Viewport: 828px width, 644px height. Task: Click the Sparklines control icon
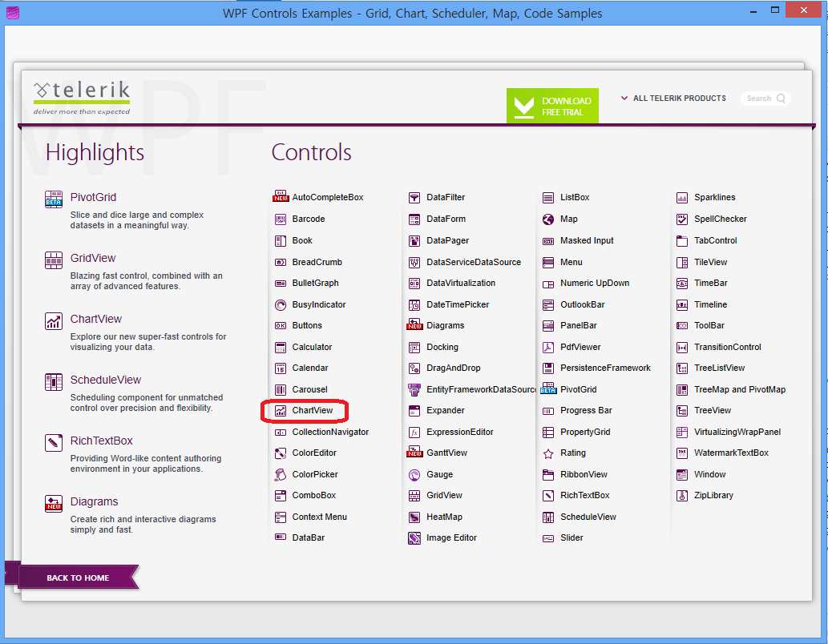682,197
